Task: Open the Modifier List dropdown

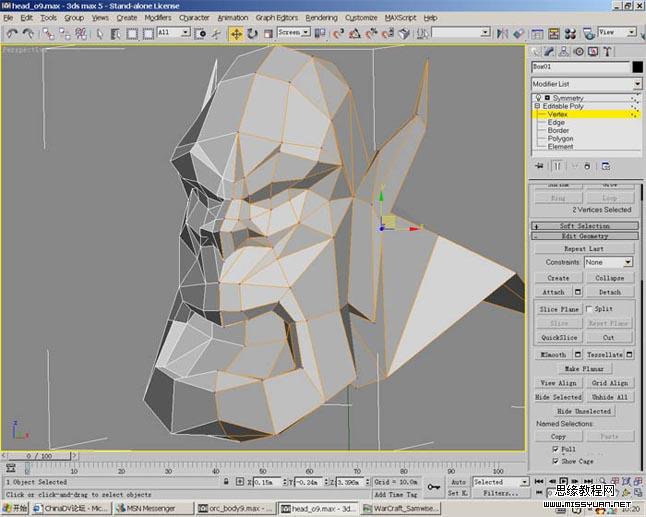Action: [586, 84]
